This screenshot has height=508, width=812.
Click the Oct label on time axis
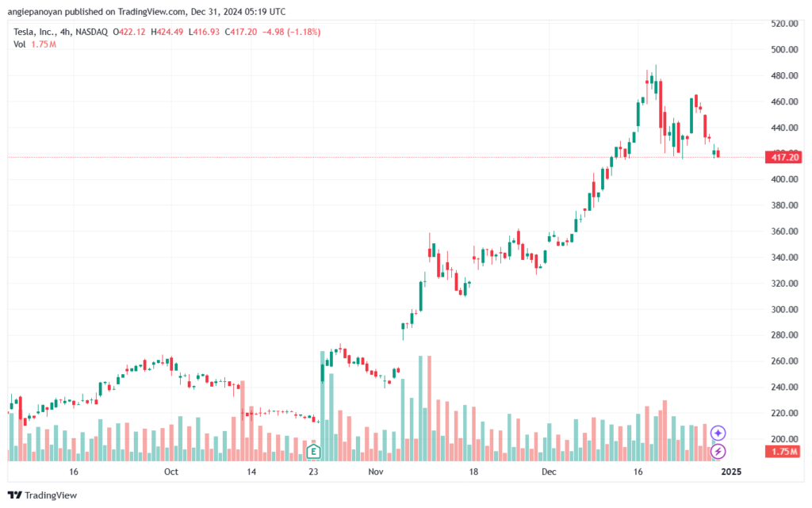click(171, 472)
